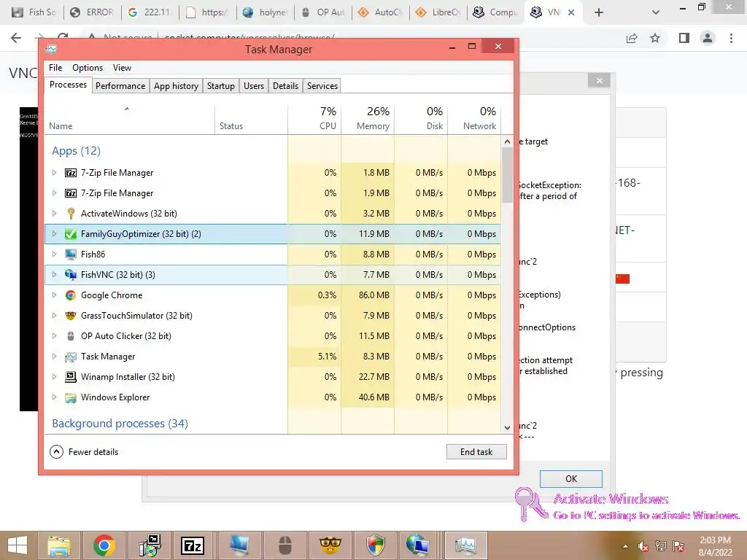
Task: Expand the FamilyGuyOptimizer process group
Action: 54,234
